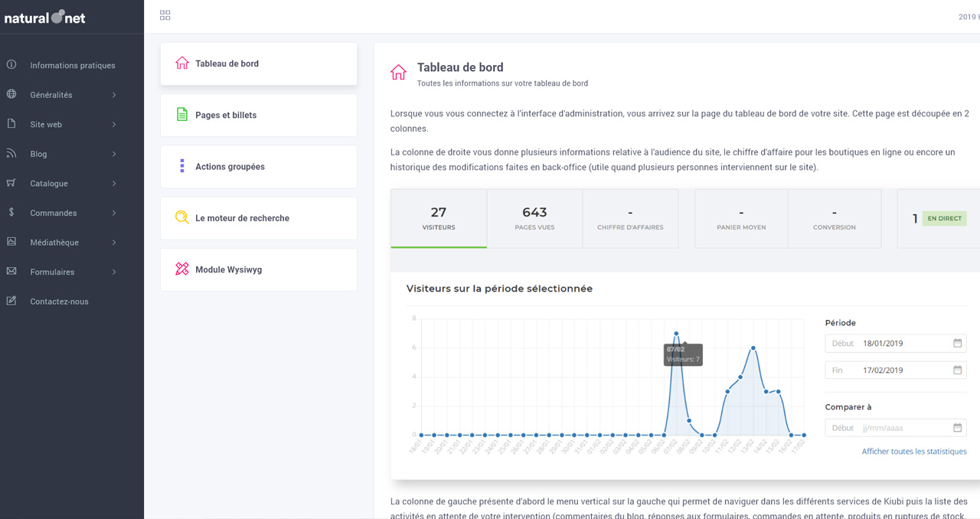Select the Panier moyen stats tab
This screenshot has height=519, width=980.
pos(741,218)
